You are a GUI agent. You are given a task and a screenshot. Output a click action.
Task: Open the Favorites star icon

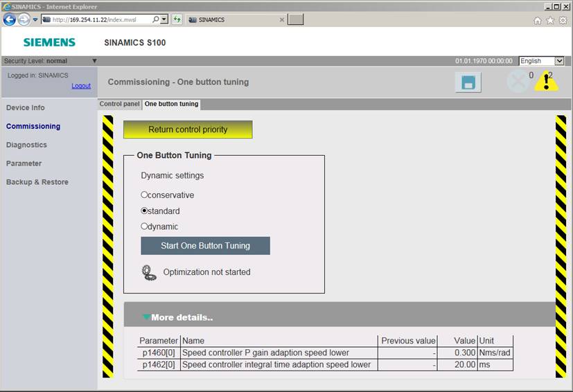coord(550,21)
